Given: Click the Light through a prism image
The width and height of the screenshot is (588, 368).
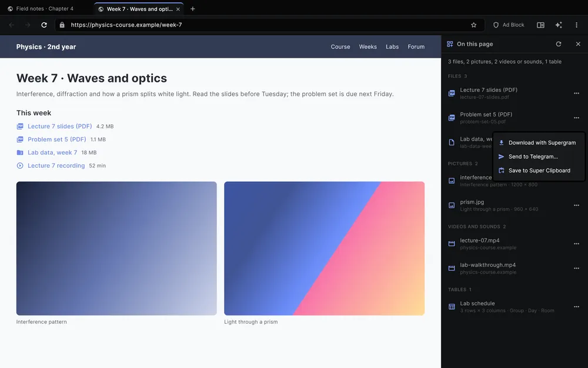Looking at the screenshot, I should point(324,248).
